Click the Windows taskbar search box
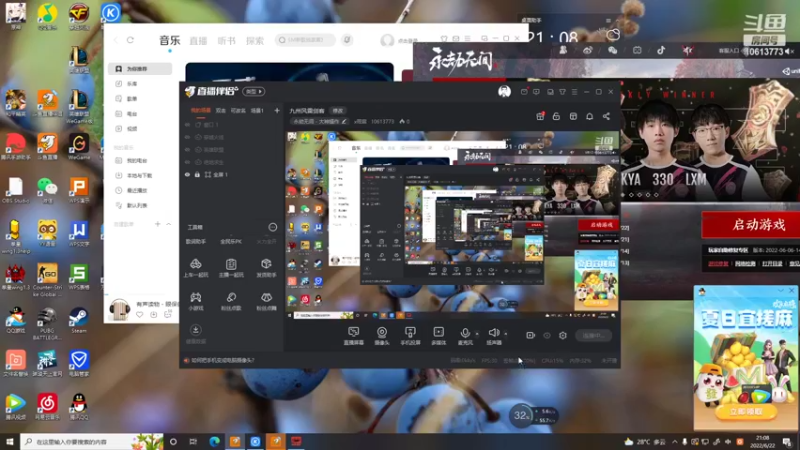Screen dimensions: 800x450 point(92,441)
